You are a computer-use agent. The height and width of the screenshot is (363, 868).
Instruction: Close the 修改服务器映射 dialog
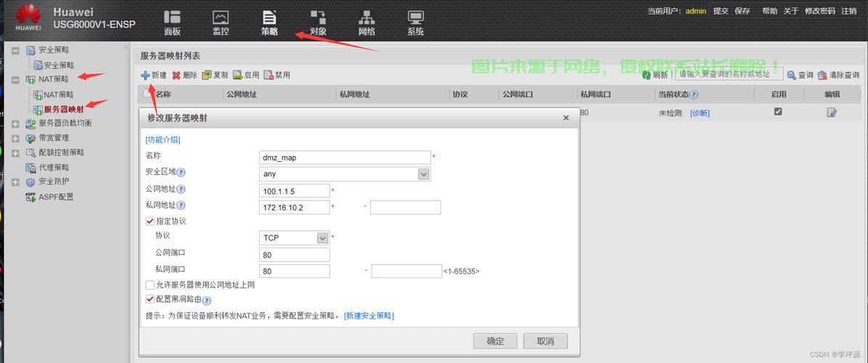[x=566, y=118]
